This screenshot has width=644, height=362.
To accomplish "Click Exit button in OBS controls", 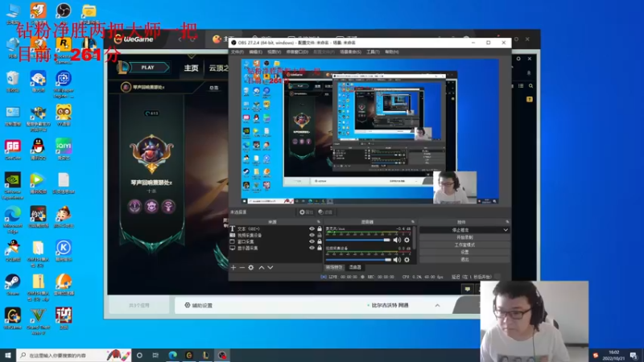I will point(464,259).
